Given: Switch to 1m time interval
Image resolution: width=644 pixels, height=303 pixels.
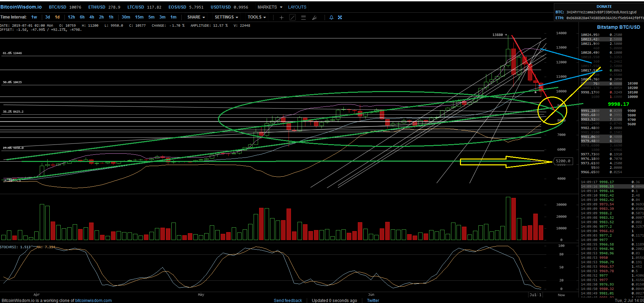Looking at the screenshot, I should coord(173,17).
